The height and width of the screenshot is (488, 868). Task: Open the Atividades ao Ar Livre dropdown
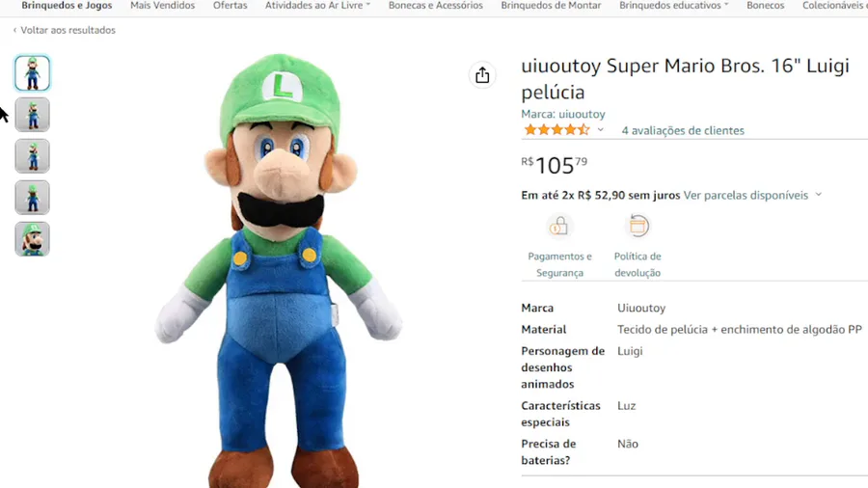(x=317, y=6)
